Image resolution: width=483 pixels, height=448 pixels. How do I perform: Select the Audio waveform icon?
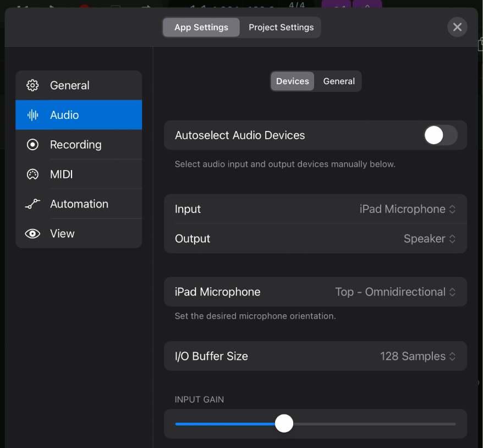point(32,114)
